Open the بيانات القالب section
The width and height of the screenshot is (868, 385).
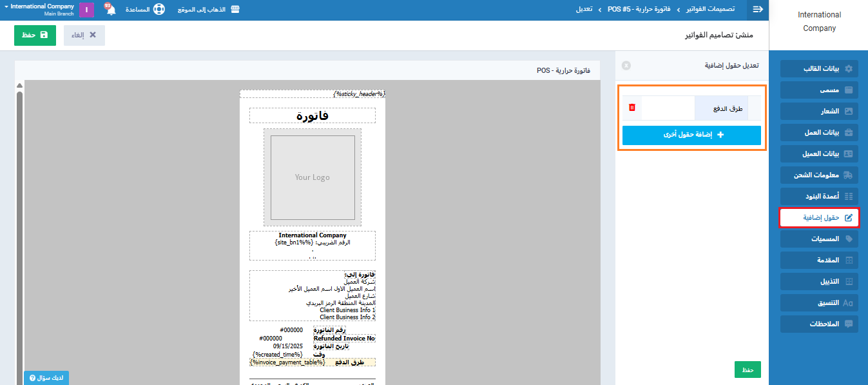tap(819, 69)
